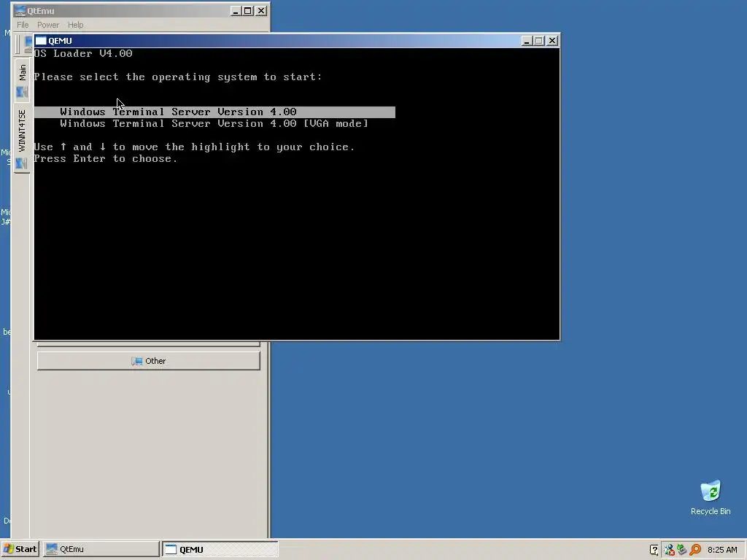Viewport: 747px width, 560px height.
Task: Maximize the QtEmu window
Action: (x=248, y=10)
